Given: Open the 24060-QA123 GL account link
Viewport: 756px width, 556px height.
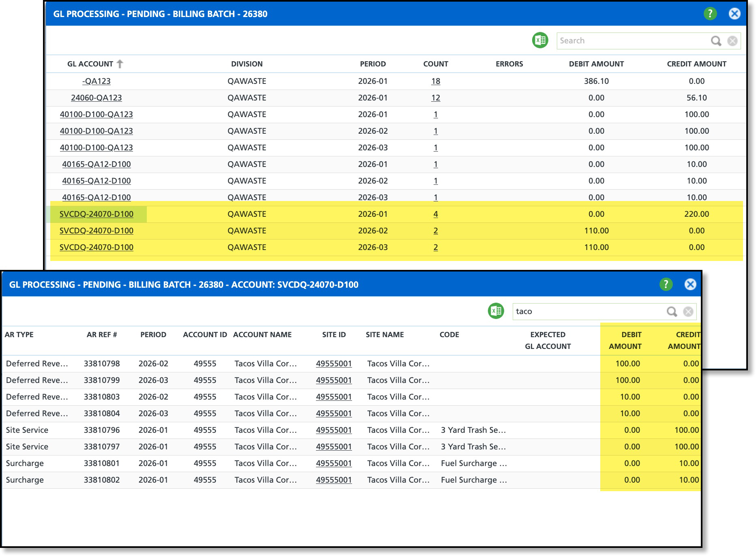Looking at the screenshot, I should tap(96, 98).
